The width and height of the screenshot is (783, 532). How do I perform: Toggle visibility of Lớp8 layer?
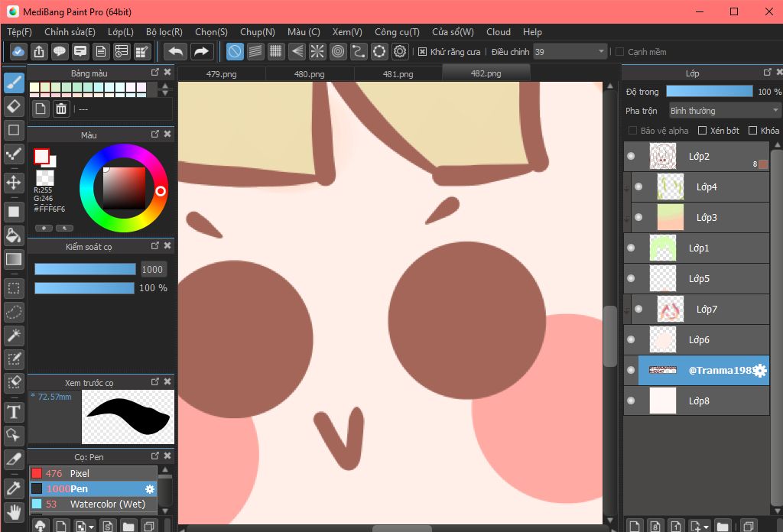click(x=631, y=401)
